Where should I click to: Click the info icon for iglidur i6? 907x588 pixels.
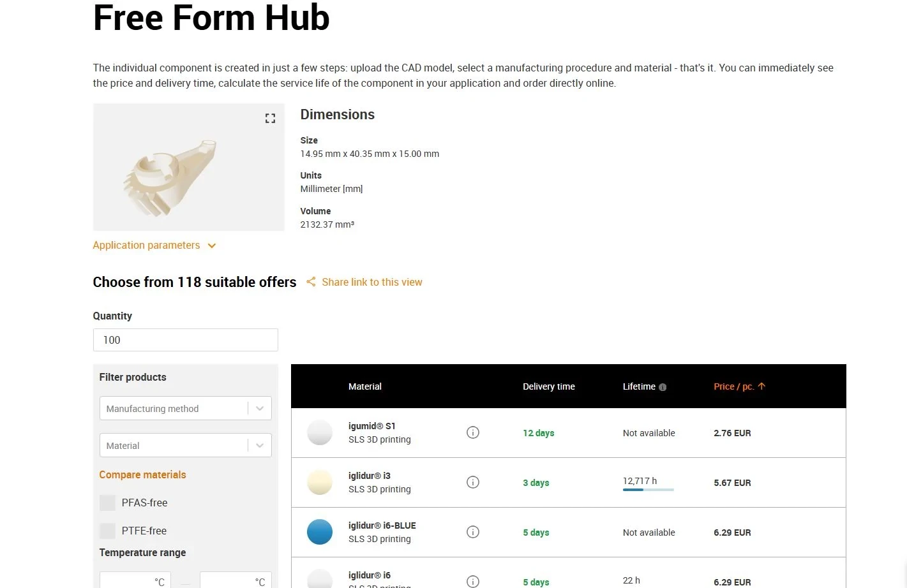click(473, 581)
